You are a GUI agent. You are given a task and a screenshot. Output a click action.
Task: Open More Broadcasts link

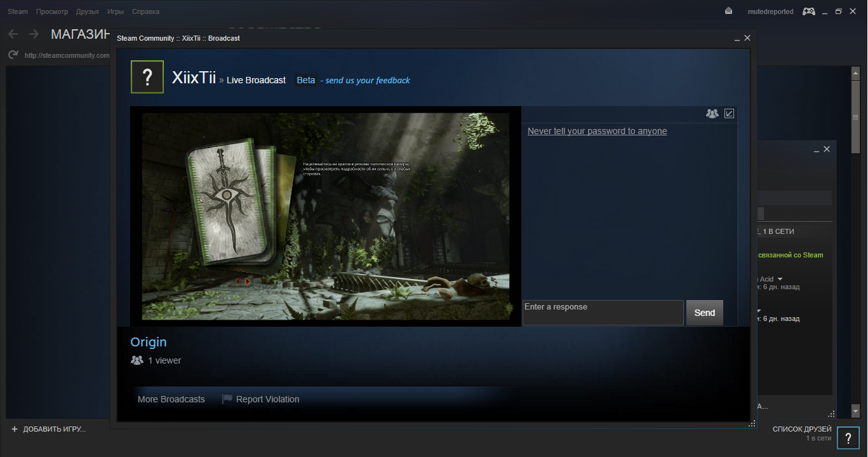pos(171,399)
